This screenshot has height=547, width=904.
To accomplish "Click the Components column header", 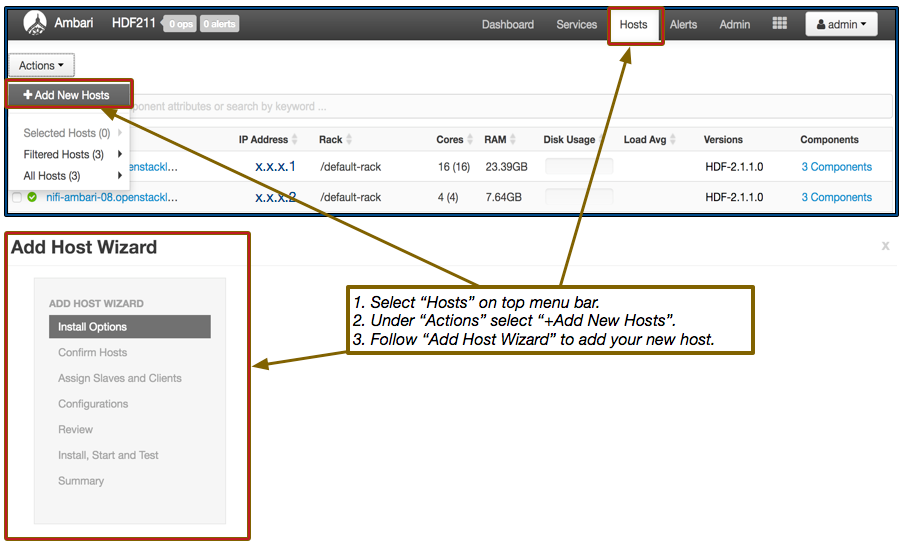I will click(x=829, y=139).
